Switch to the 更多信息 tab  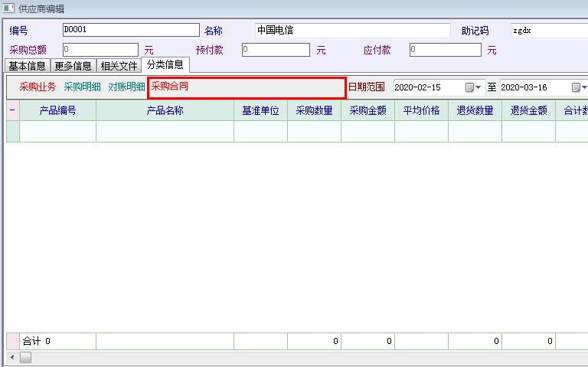click(x=73, y=66)
